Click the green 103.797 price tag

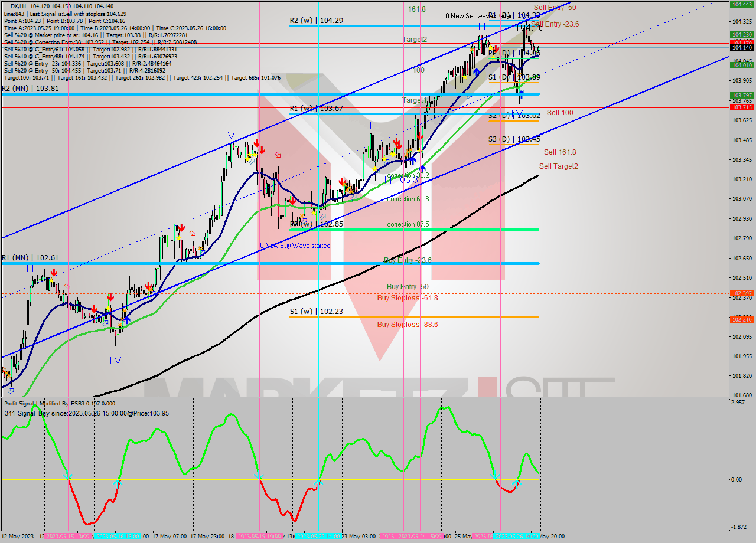(x=742, y=95)
